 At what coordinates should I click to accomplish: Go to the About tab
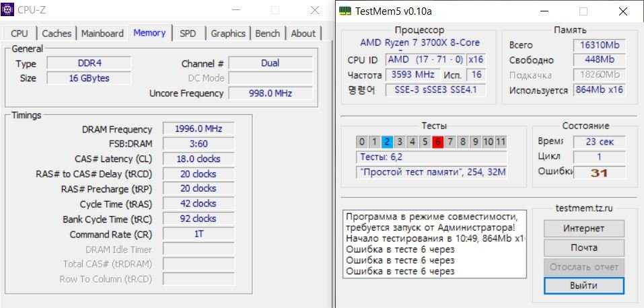pos(303,34)
